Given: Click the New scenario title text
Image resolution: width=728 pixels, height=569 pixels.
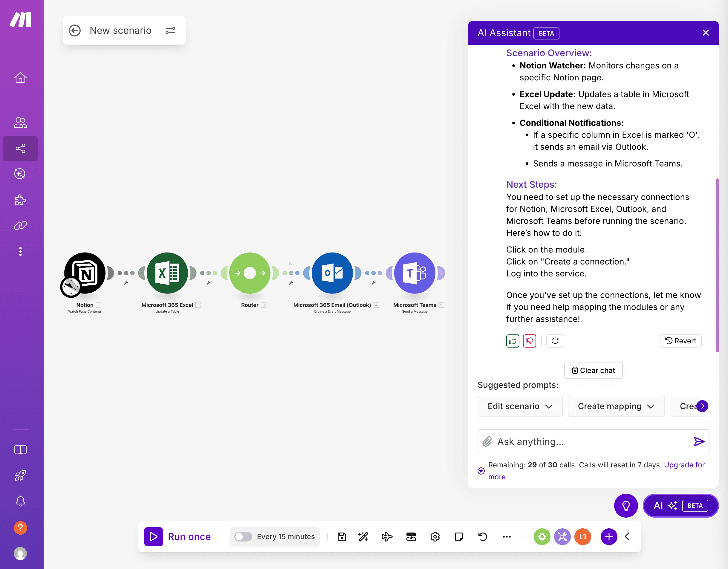Looking at the screenshot, I should (x=121, y=31).
